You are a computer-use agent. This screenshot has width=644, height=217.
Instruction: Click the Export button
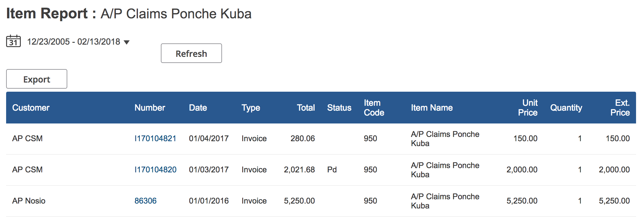coord(37,79)
